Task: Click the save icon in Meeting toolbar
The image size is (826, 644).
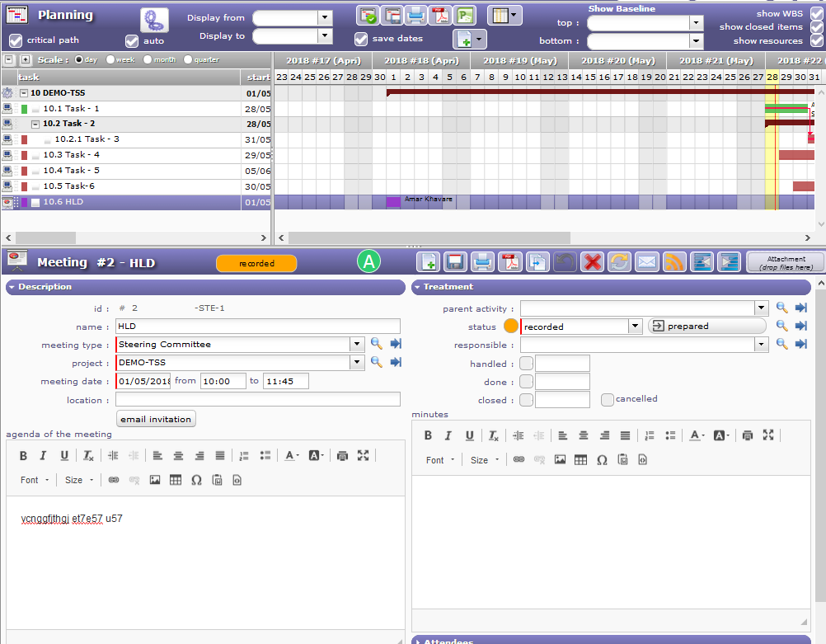Action: (x=454, y=262)
